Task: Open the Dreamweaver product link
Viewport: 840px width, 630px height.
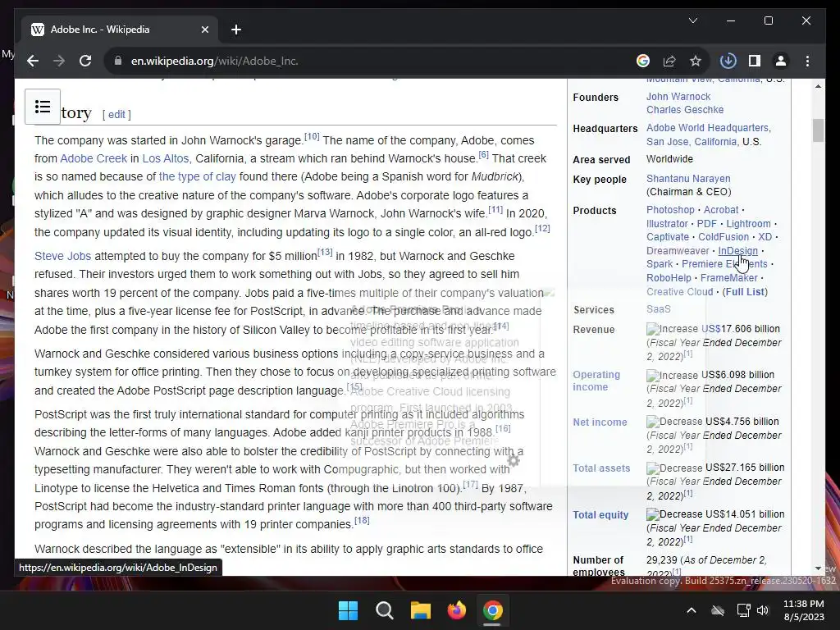Action: (678, 251)
